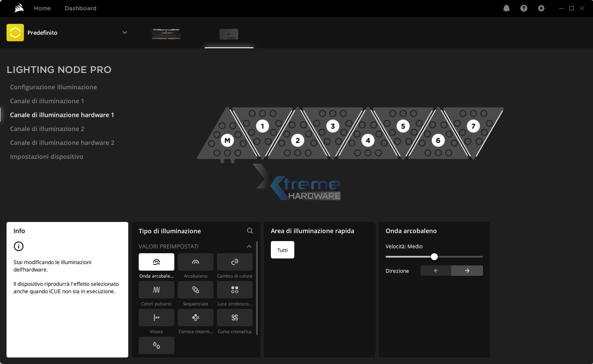
Task: Select the Cambio di colore effect
Action: (x=234, y=262)
